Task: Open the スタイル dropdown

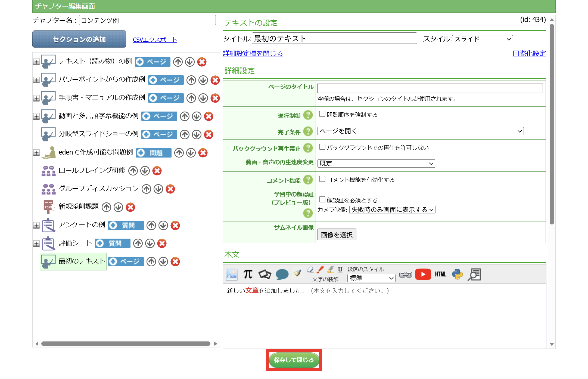Action: click(x=482, y=39)
